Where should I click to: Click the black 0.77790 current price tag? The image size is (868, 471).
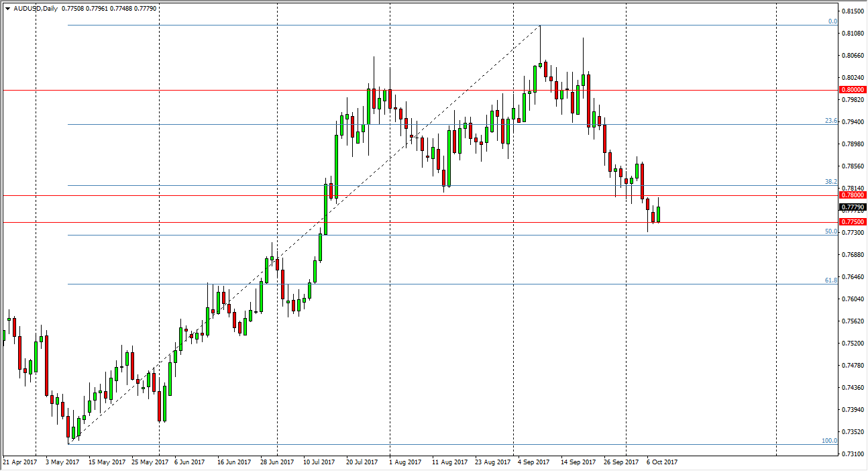point(852,208)
